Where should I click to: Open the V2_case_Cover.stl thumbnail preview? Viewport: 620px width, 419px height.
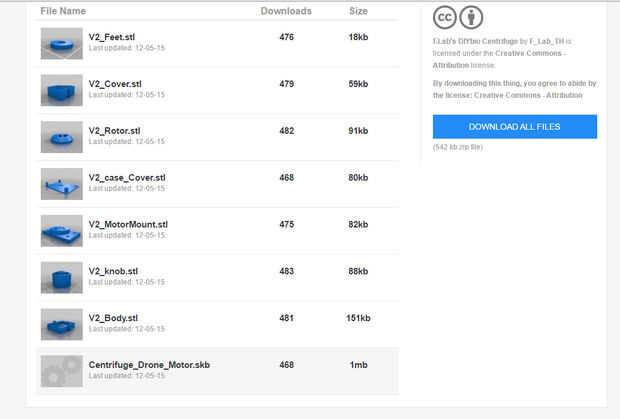[x=61, y=184]
